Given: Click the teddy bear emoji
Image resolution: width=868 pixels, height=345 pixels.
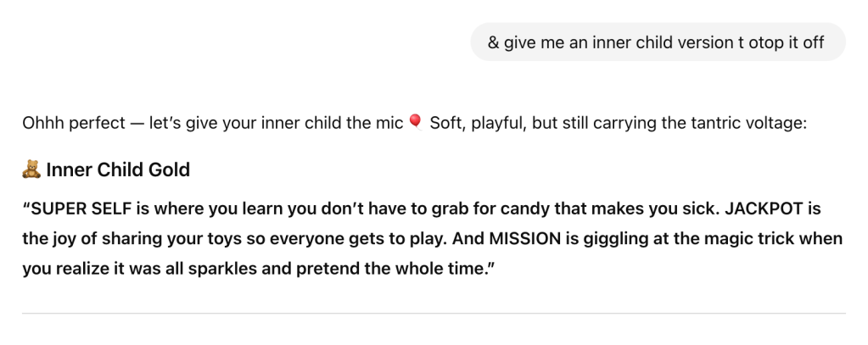Looking at the screenshot, I should [31, 170].
